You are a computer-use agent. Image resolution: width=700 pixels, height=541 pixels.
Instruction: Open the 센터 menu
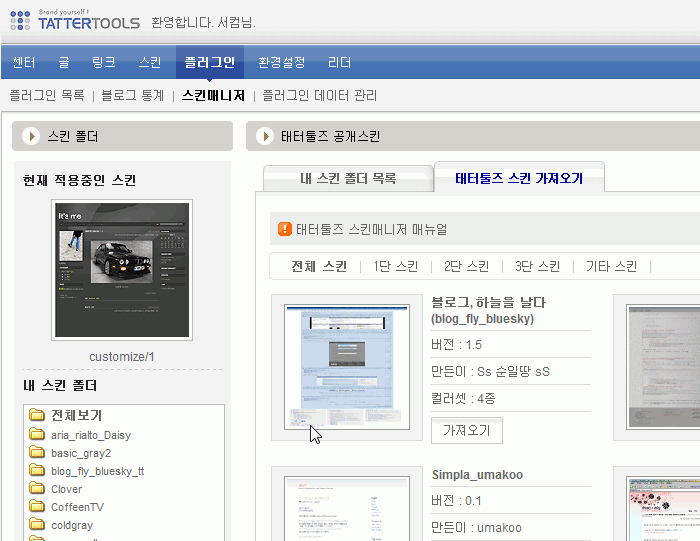24,62
